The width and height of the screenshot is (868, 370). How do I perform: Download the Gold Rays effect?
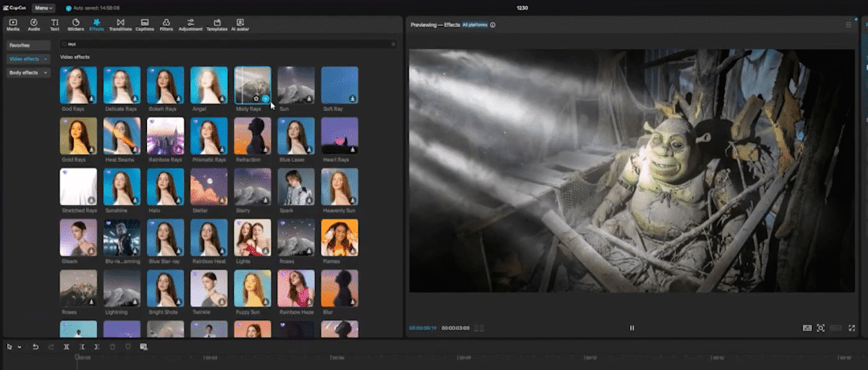coord(92,150)
